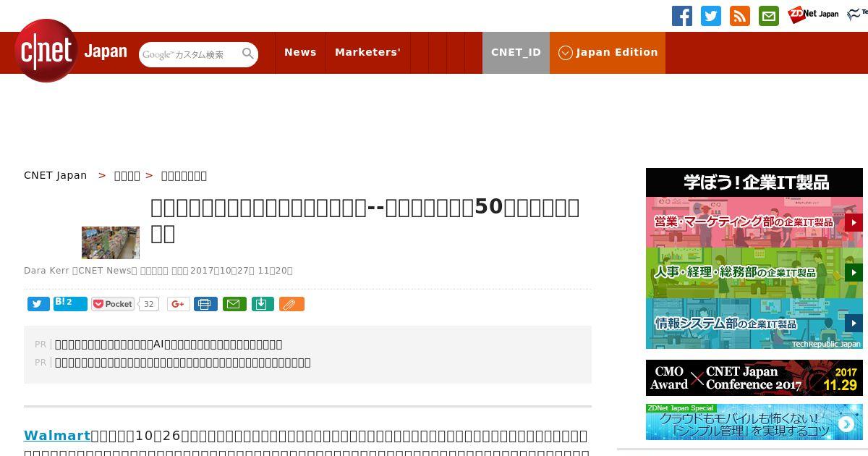Open the RSS feed icon
The width and height of the screenshot is (868, 456).
coord(740,16)
